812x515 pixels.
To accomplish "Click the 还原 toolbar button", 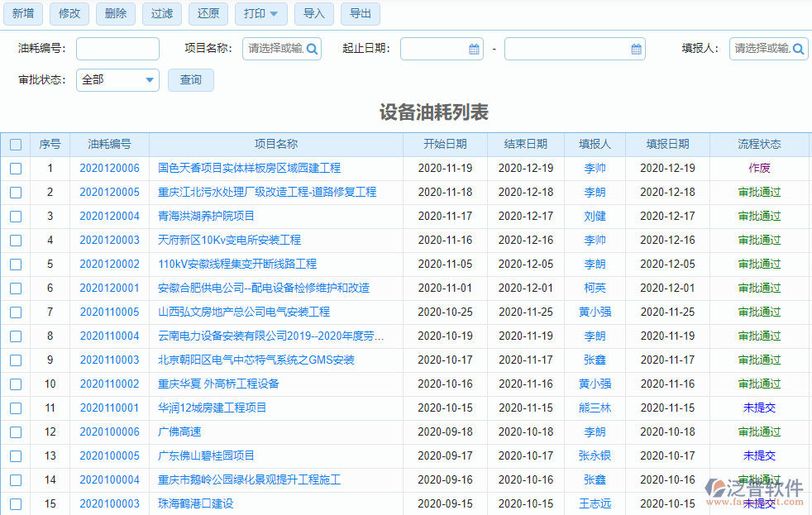I will [208, 14].
